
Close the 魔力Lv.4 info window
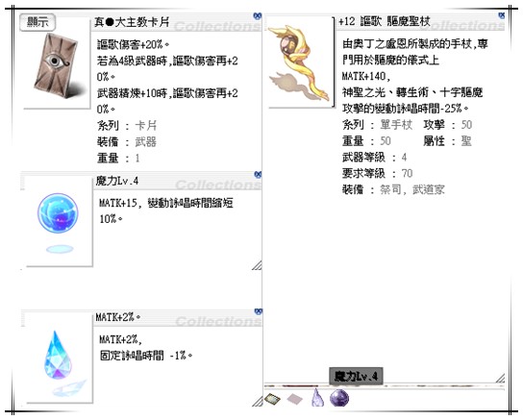[258, 174]
